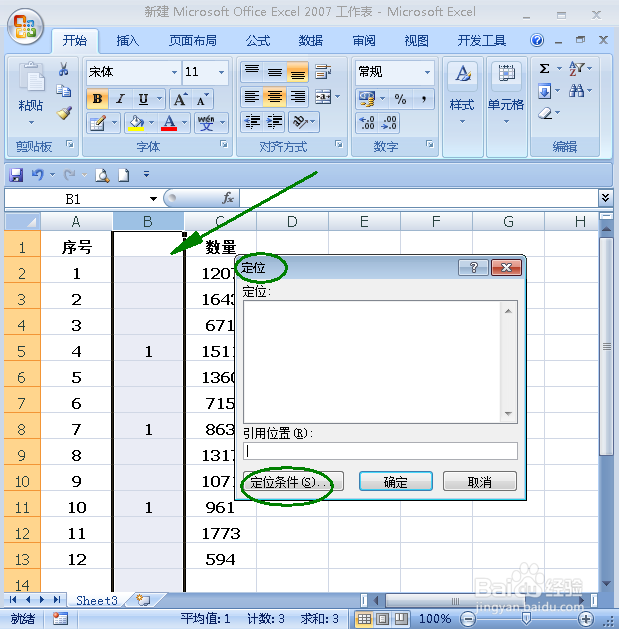Switch to the 审阅 tab
Image resolution: width=619 pixels, height=629 pixels.
[x=363, y=41]
